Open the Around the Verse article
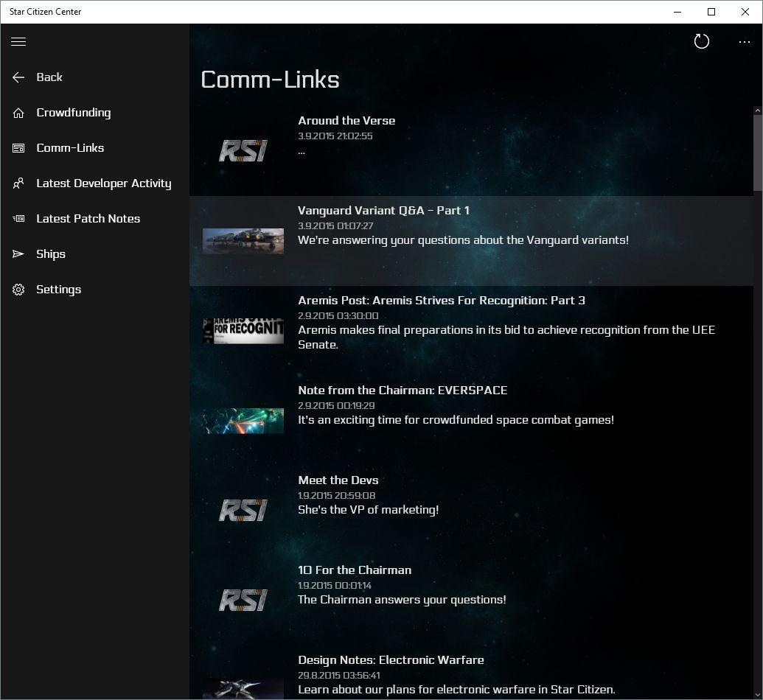 point(471,151)
